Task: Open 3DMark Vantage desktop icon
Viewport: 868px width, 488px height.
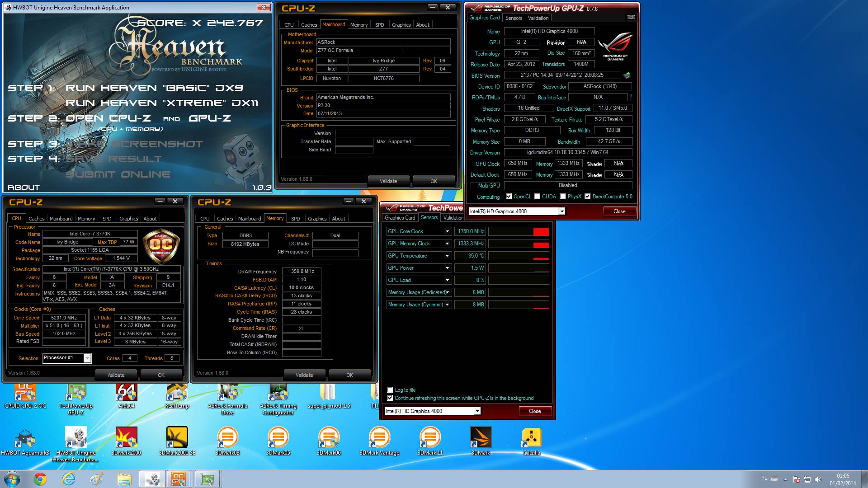Action: coord(379,441)
